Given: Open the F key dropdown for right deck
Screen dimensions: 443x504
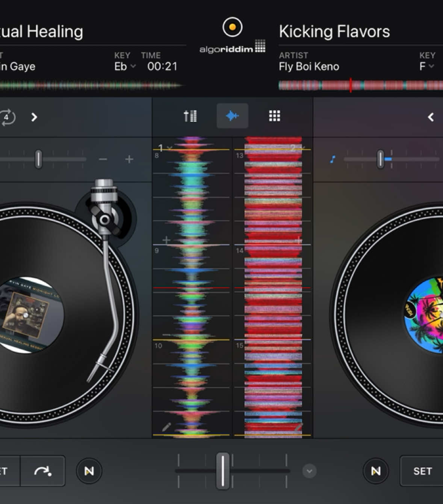Looking at the screenshot, I should pos(427,67).
